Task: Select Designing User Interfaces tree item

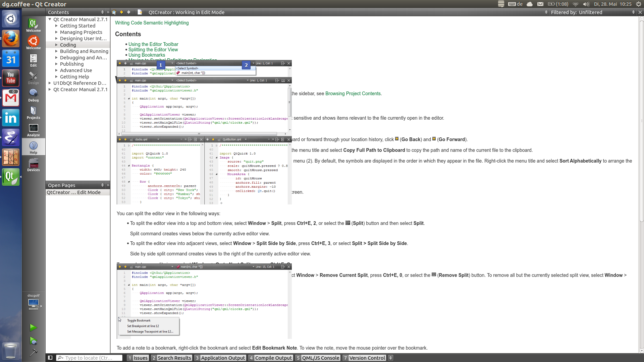Action: click(83, 39)
